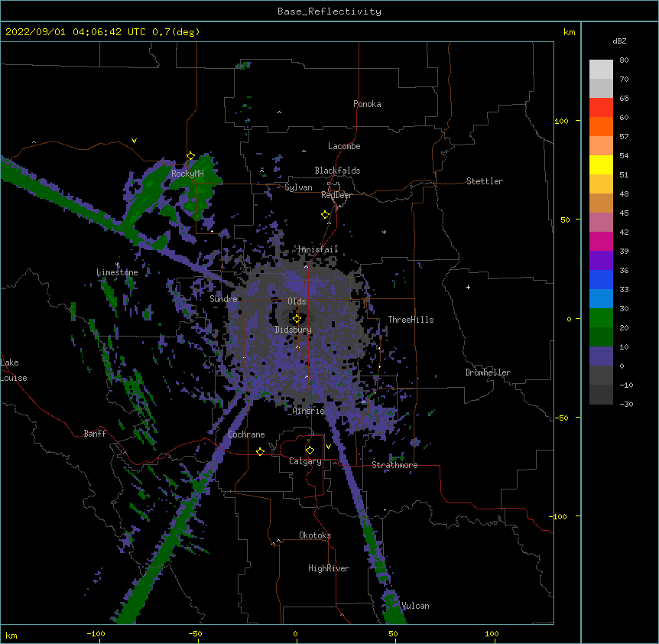Click the RockyMH city label
The width and height of the screenshot is (659, 644).
click(187, 173)
